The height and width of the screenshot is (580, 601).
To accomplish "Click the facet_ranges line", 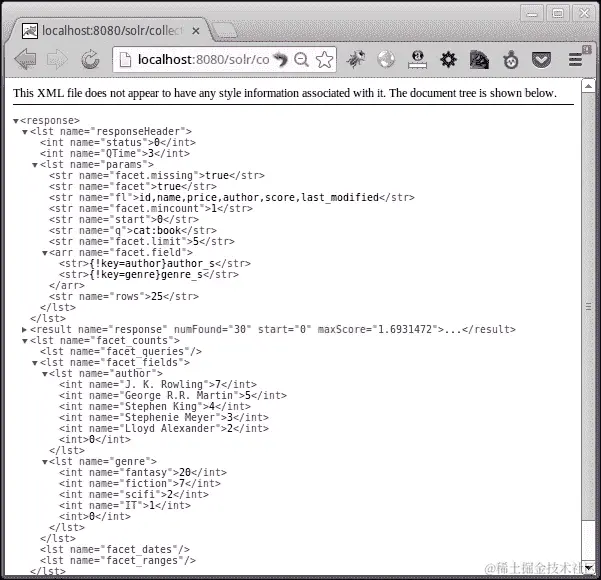I will [118, 561].
